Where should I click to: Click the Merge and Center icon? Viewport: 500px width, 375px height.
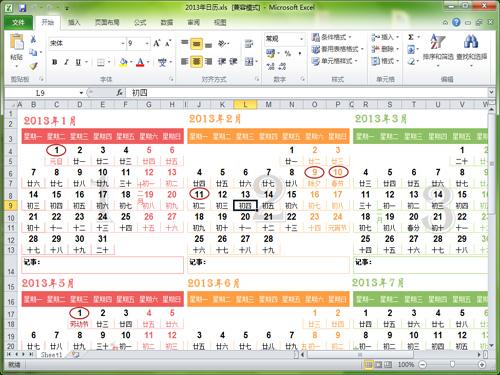[249, 61]
